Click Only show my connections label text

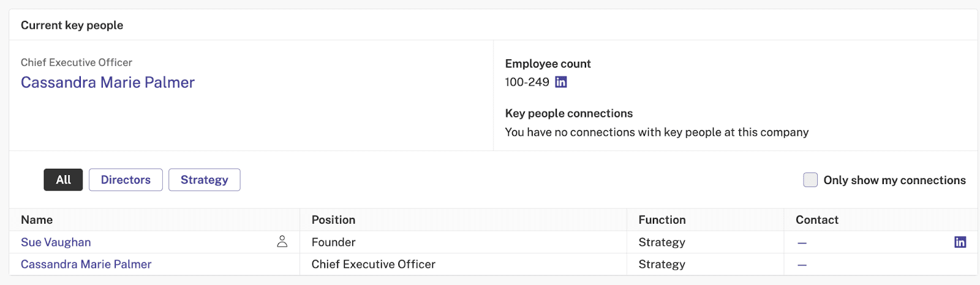[895, 180]
